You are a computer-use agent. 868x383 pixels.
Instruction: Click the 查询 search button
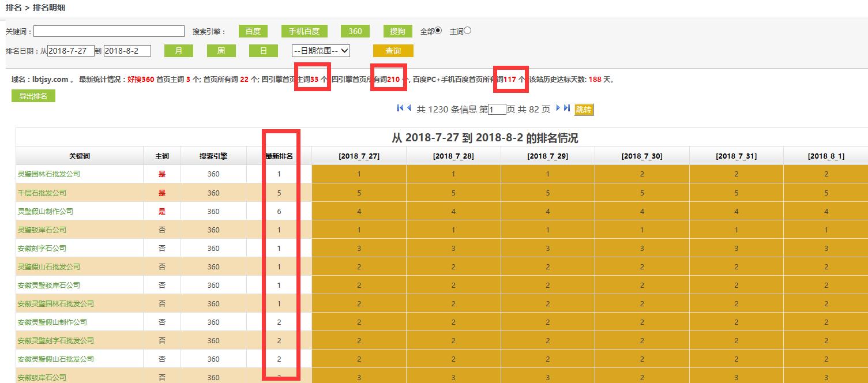click(x=393, y=51)
